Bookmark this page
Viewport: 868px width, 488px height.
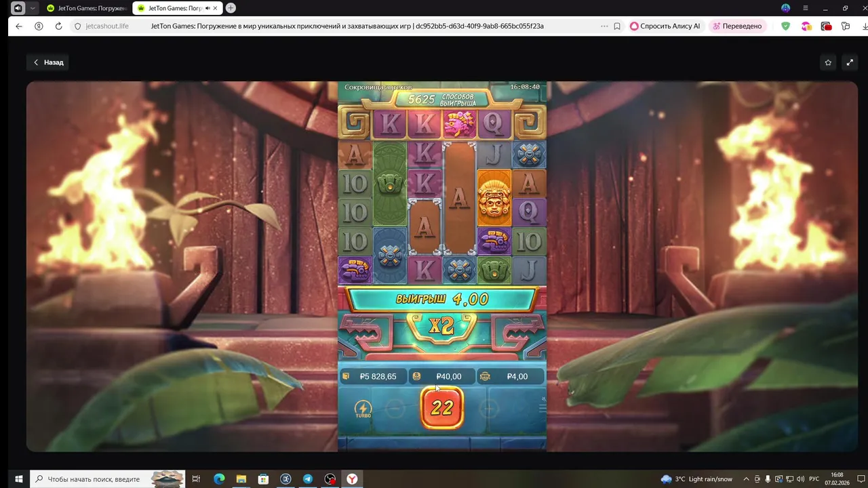pos(617,26)
